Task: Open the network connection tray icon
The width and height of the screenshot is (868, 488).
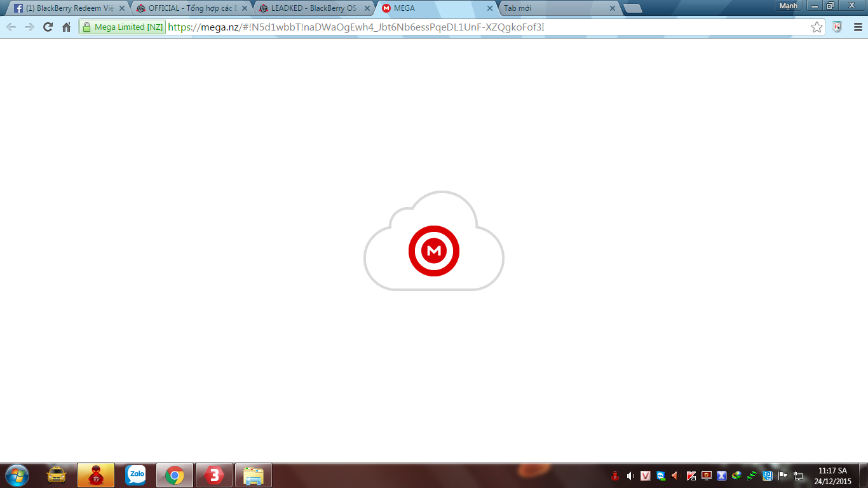Action: coord(798,475)
